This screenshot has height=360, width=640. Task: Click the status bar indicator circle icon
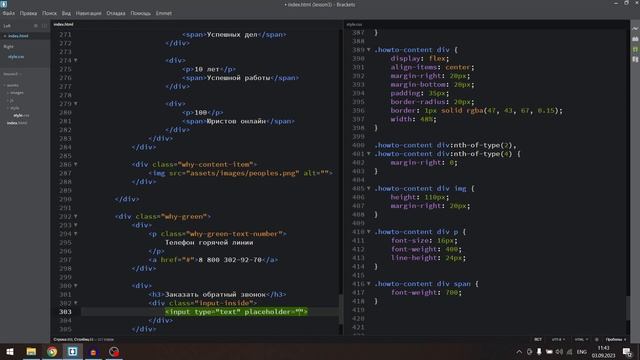coord(597,340)
